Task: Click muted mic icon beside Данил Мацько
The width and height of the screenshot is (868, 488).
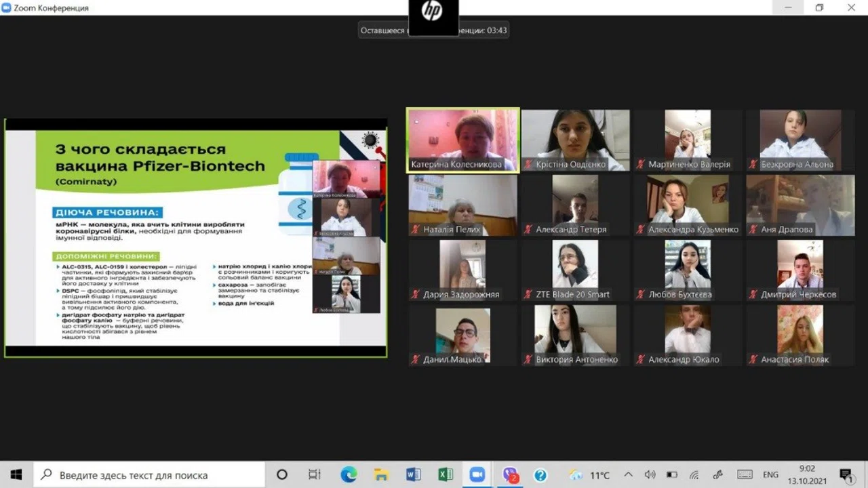Action: [x=416, y=360]
